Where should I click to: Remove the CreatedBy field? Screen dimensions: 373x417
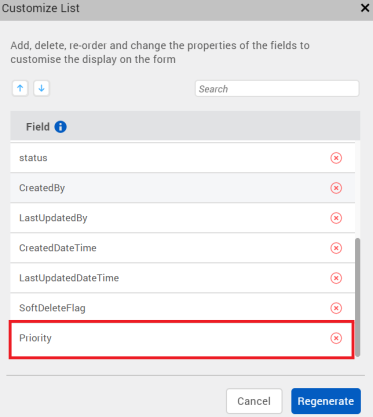336,188
